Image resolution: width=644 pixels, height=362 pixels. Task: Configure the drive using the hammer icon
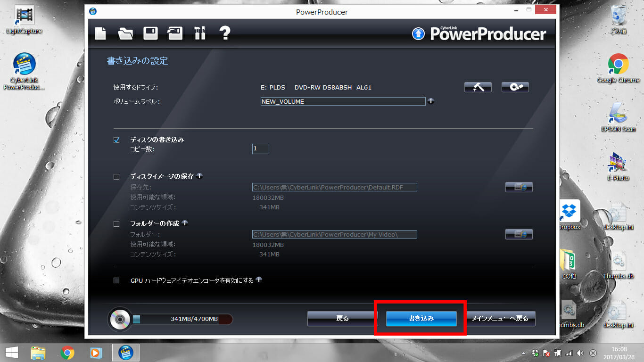pyautogui.click(x=478, y=87)
